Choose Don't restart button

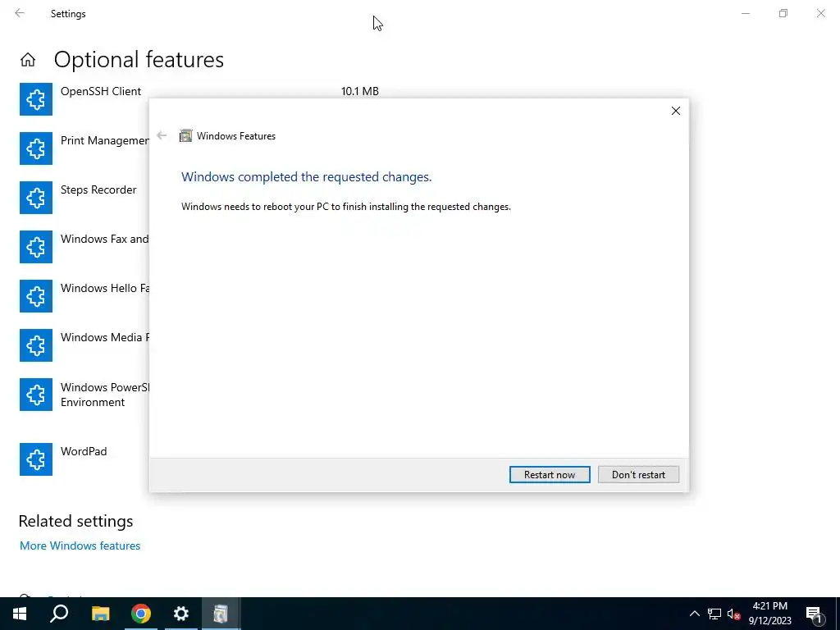point(638,475)
